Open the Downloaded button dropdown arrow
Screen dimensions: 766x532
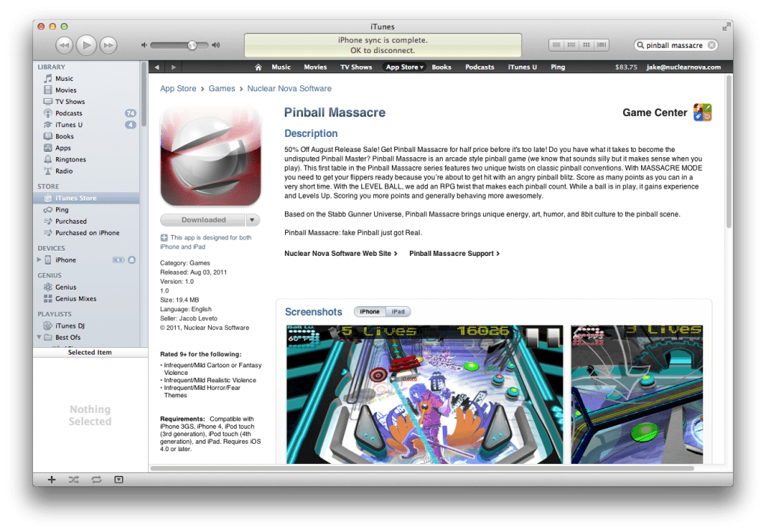(x=250, y=219)
